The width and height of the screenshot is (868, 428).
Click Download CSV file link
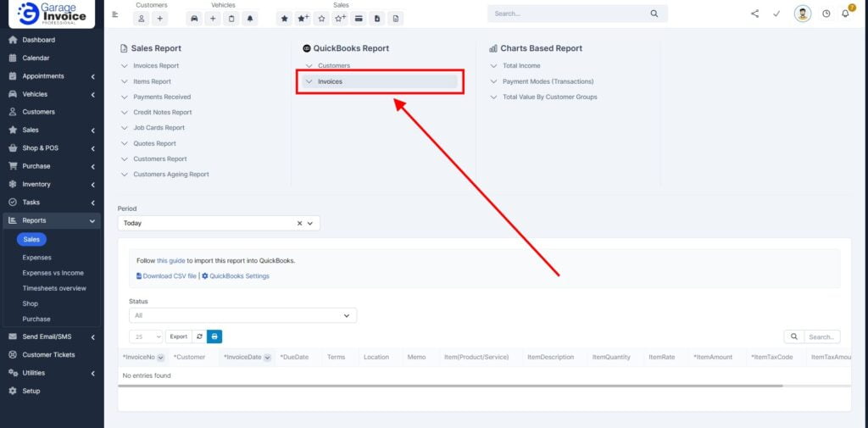click(x=166, y=275)
